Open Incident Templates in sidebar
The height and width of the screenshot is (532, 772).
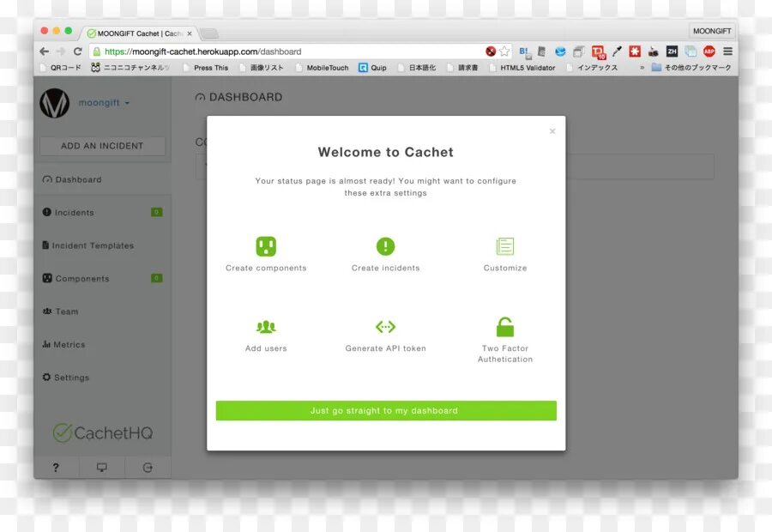[102, 245]
